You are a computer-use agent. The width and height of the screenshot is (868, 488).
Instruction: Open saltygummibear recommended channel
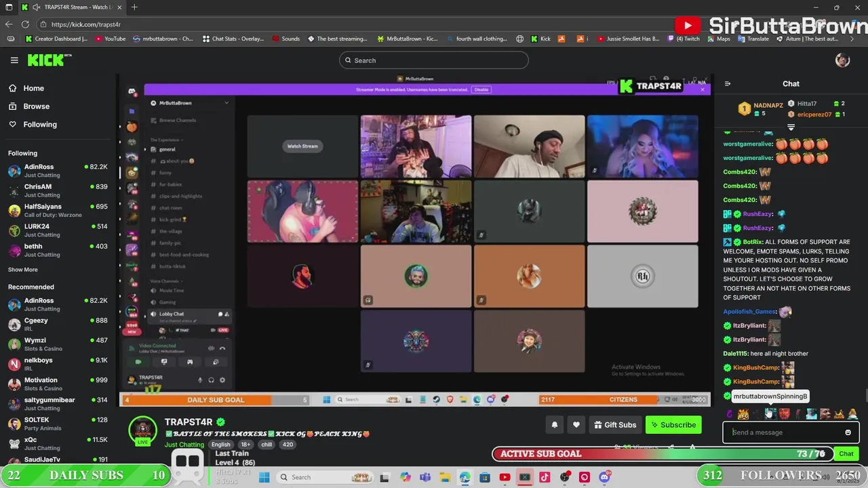tap(58, 404)
